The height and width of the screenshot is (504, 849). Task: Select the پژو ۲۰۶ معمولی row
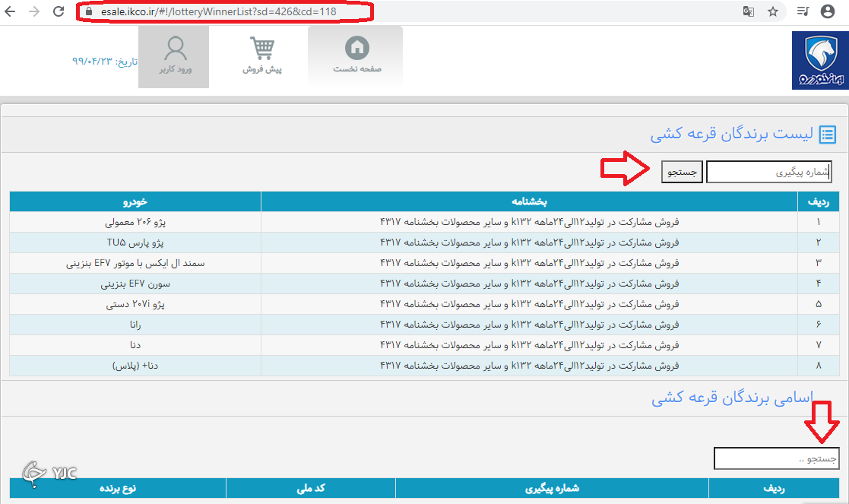(135, 222)
